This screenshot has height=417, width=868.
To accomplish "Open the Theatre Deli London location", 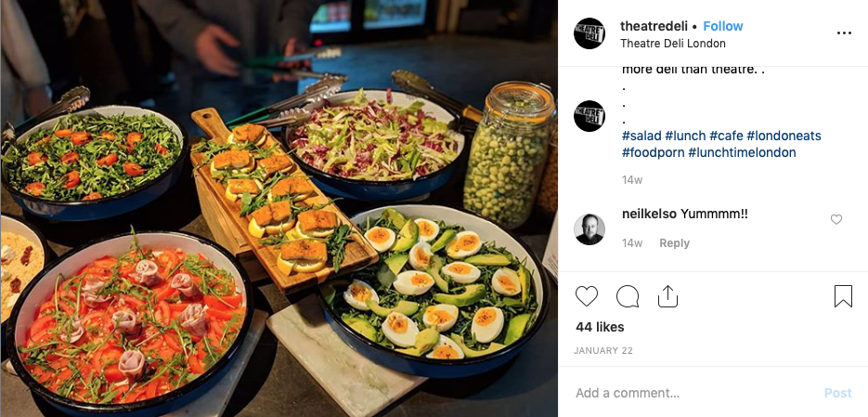I will tap(673, 44).
